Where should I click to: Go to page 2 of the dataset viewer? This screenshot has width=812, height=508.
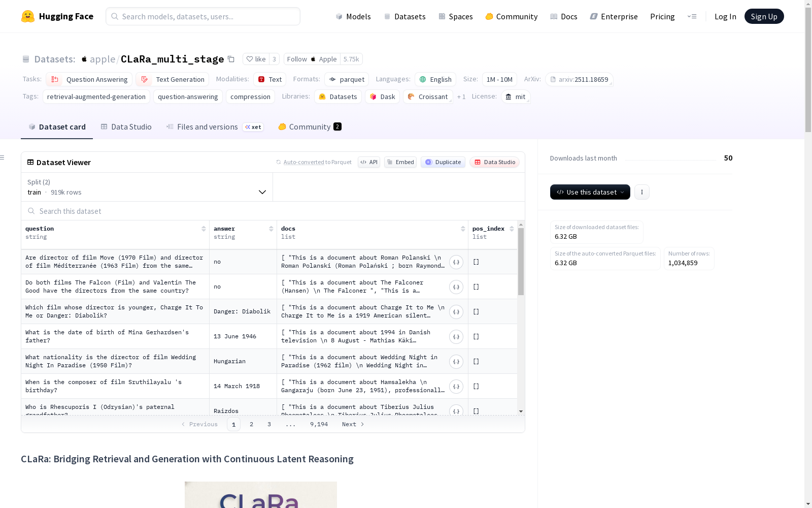click(x=251, y=424)
